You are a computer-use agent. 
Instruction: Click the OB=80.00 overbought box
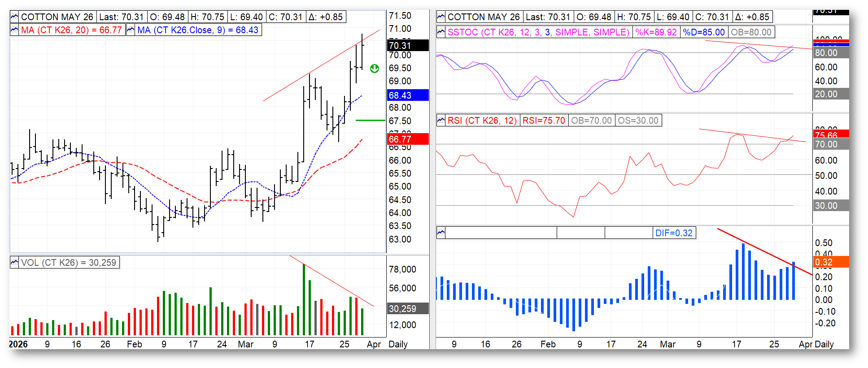pyautogui.click(x=751, y=32)
